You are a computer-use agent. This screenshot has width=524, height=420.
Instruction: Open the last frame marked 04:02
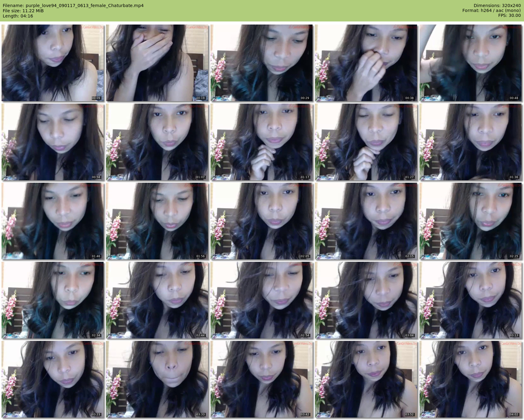pyautogui.click(x=471, y=379)
